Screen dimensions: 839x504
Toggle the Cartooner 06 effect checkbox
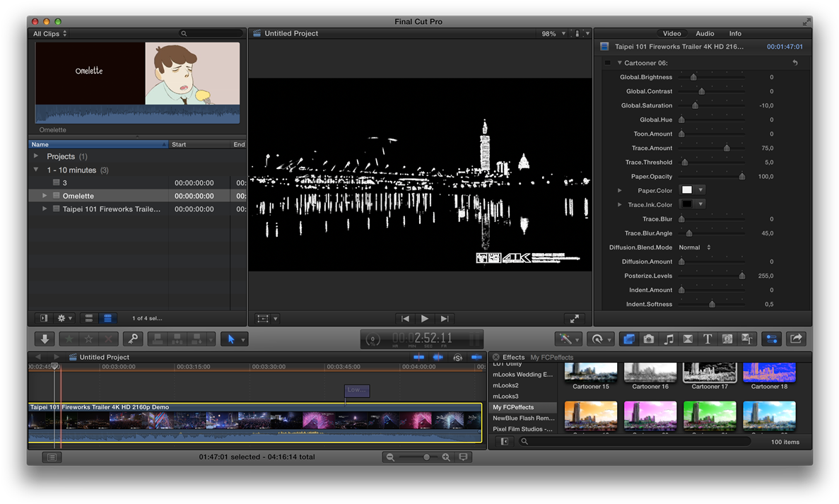(x=607, y=63)
